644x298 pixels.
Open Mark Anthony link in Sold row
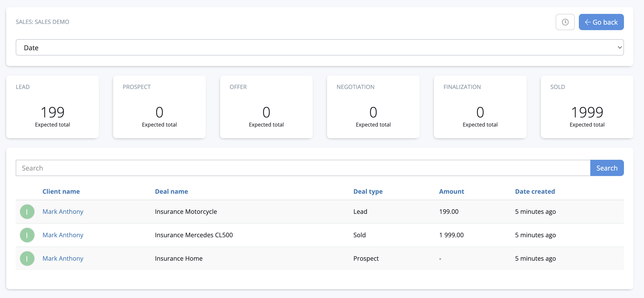point(63,235)
